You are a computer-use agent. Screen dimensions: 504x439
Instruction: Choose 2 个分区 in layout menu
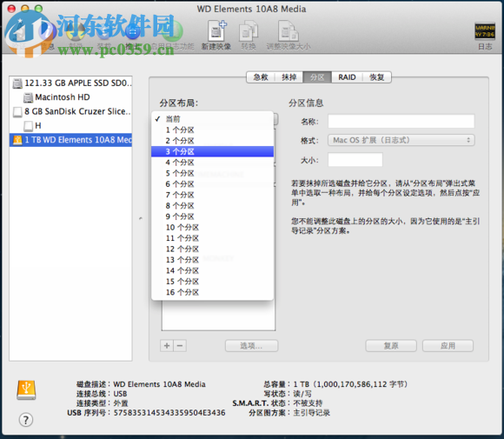(213, 141)
